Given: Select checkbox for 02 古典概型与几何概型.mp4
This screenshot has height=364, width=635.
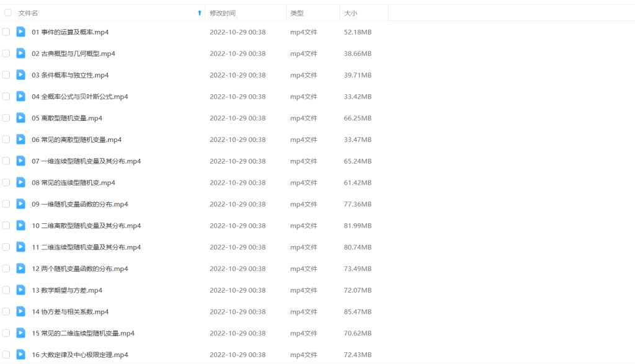Looking at the screenshot, I should (6, 53).
